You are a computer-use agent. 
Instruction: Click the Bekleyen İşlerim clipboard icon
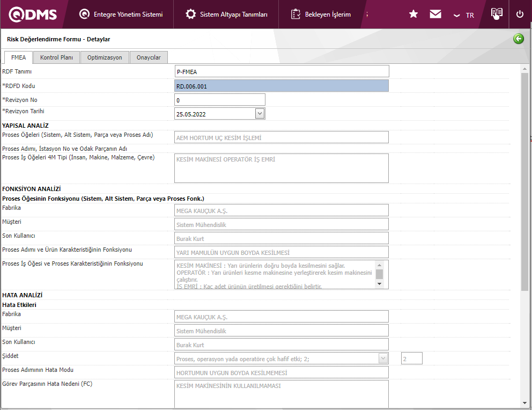coord(295,14)
